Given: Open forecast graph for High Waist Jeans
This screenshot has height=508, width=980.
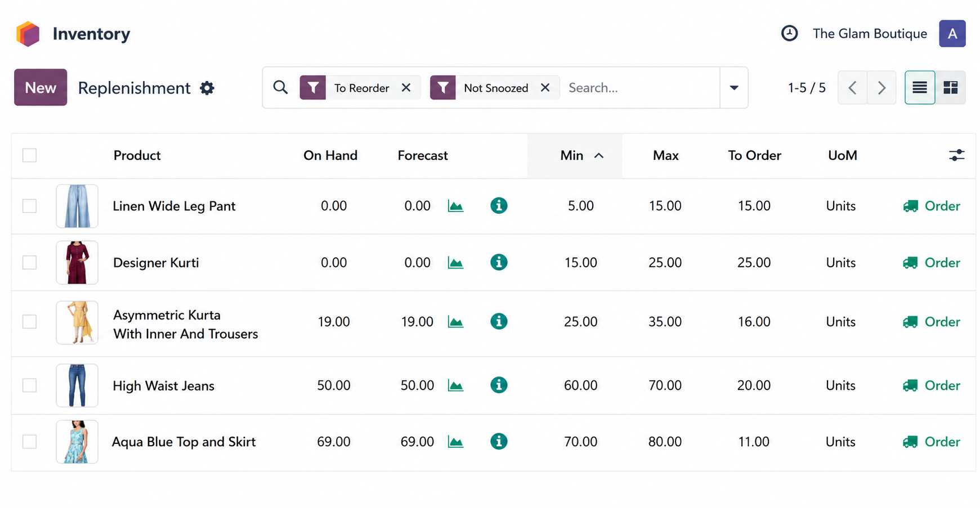Looking at the screenshot, I should (455, 385).
